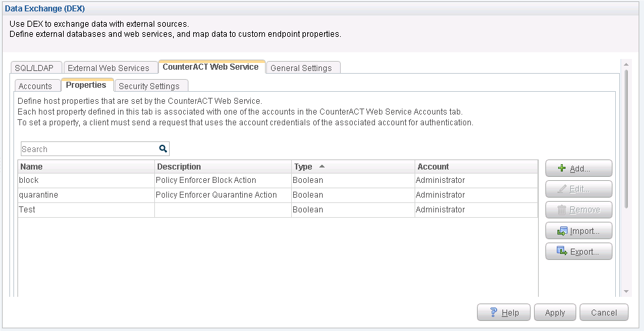Click the Apply button
The height and width of the screenshot is (331, 644).
(x=555, y=312)
